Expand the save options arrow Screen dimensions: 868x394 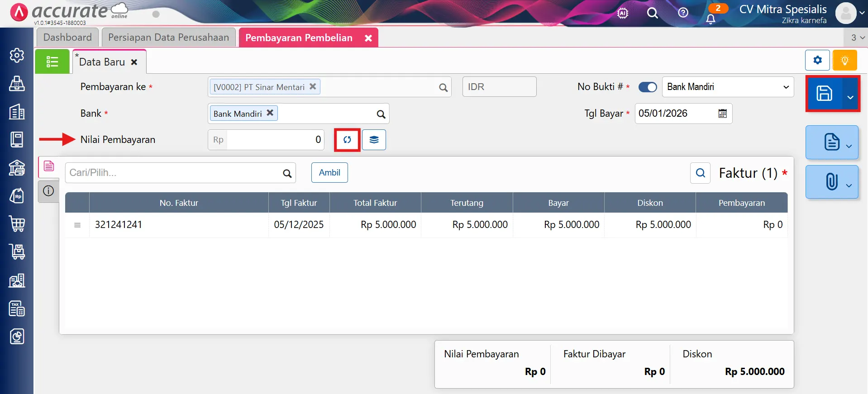pyautogui.click(x=850, y=97)
